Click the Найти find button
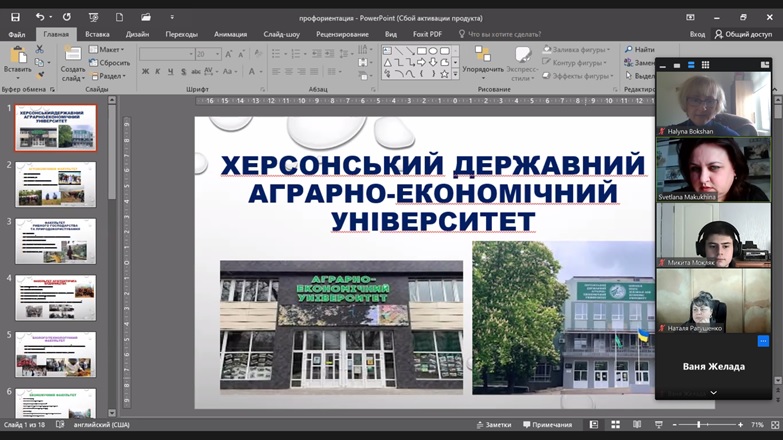Image resolution: width=783 pixels, height=440 pixels. tap(640, 49)
